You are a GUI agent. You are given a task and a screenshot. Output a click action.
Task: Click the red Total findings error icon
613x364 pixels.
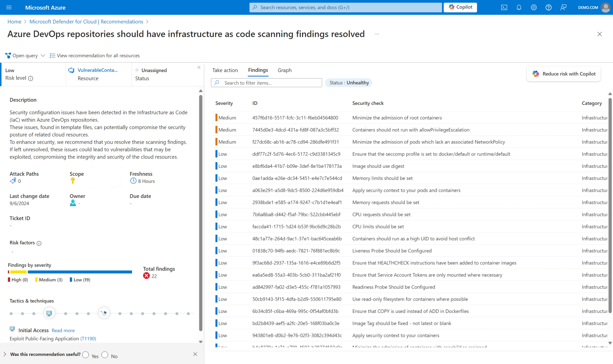146,276
